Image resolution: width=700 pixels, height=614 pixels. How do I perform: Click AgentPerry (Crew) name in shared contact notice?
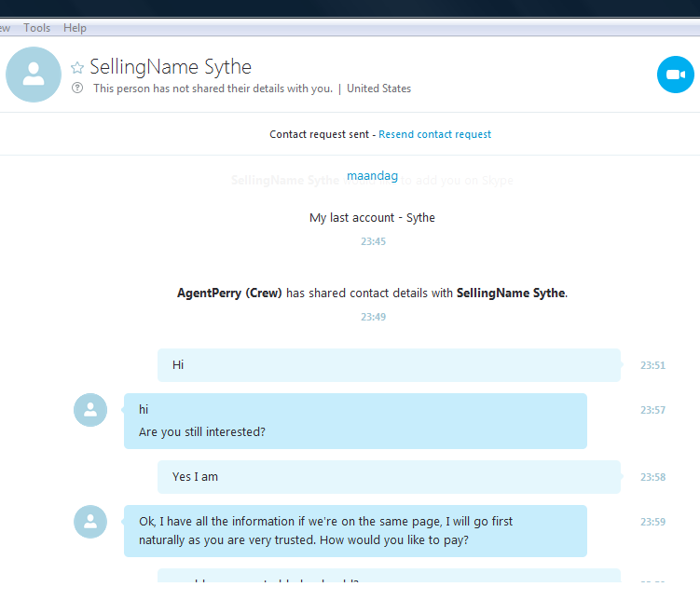tap(229, 293)
